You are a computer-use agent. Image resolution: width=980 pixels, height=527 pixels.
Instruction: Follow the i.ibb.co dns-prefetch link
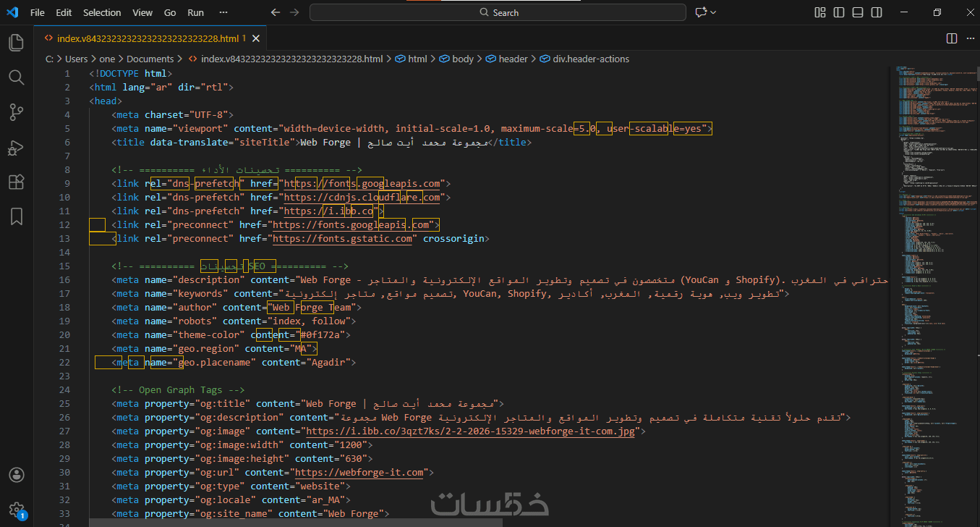coord(328,211)
